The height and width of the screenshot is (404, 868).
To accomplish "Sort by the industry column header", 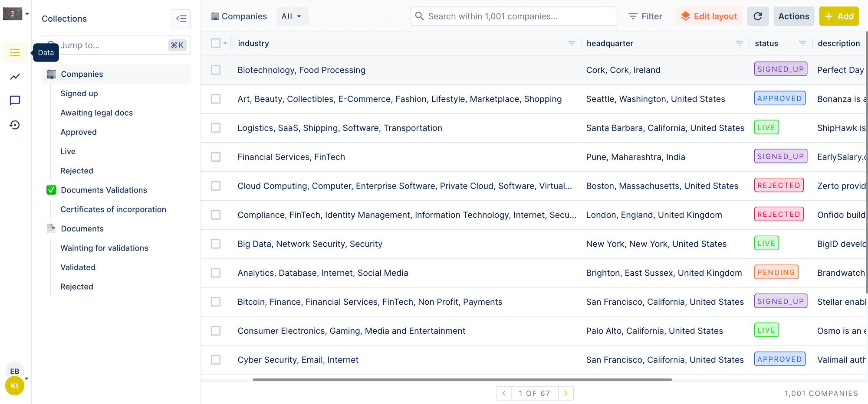I will click(253, 43).
